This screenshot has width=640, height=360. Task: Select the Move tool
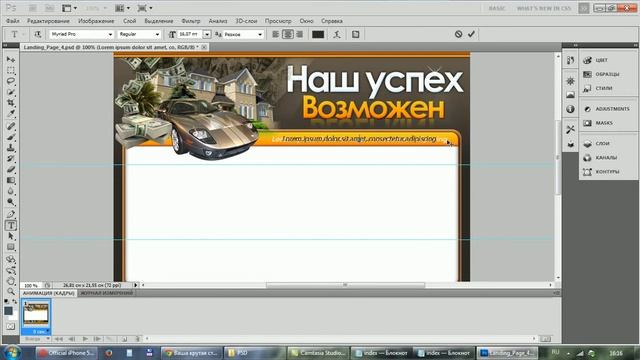click(11, 60)
